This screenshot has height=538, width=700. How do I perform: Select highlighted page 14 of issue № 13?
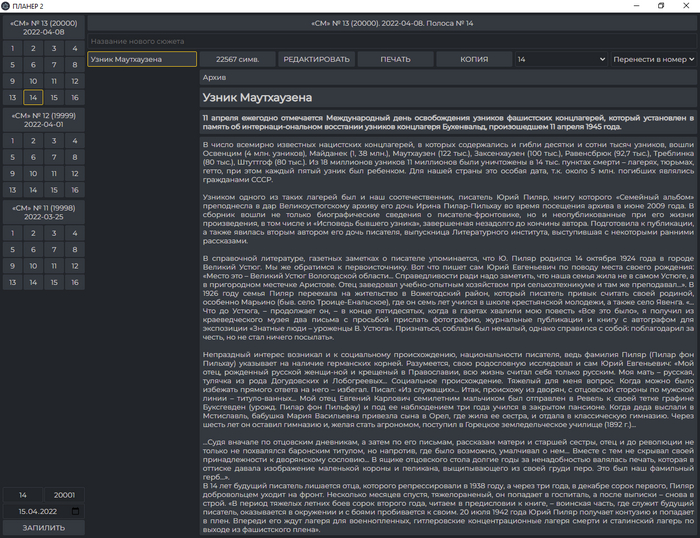coord(33,97)
